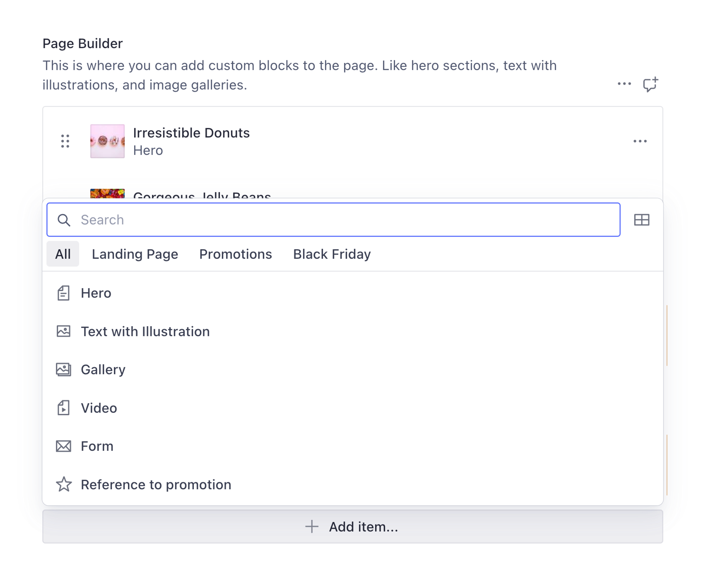Click the Text with Illustration image icon
This screenshot has width=712, height=588.
pos(63,331)
